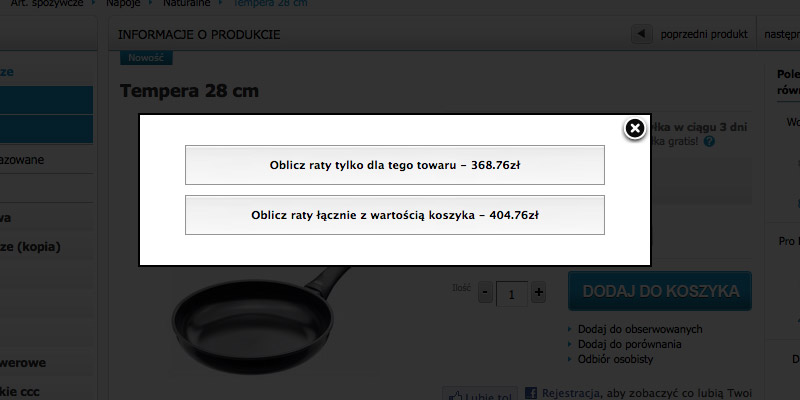
Task: Click the blue help question mark icon
Action: click(709, 141)
